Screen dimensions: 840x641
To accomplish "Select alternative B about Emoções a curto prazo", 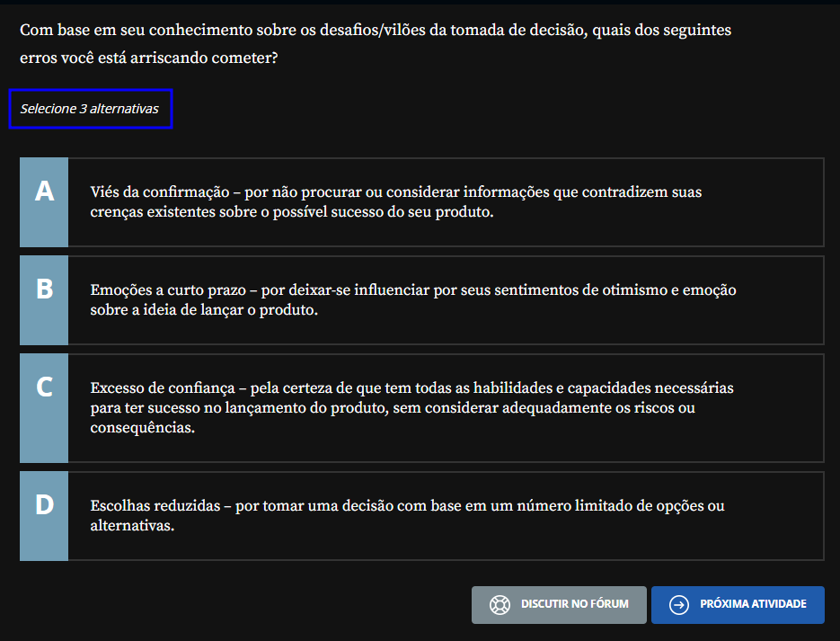I will click(422, 300).
